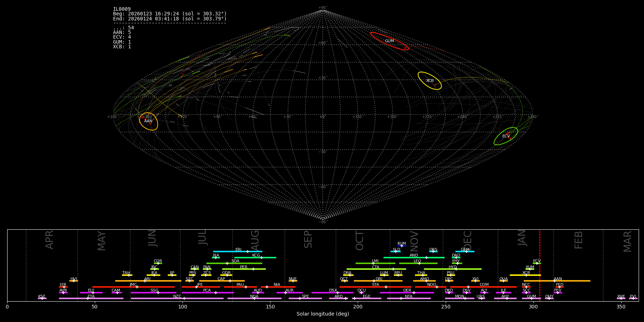This screenshot has width=644, height=322.
Task: Click the DRA shower label in the timeline
Action: coord(347,273)
